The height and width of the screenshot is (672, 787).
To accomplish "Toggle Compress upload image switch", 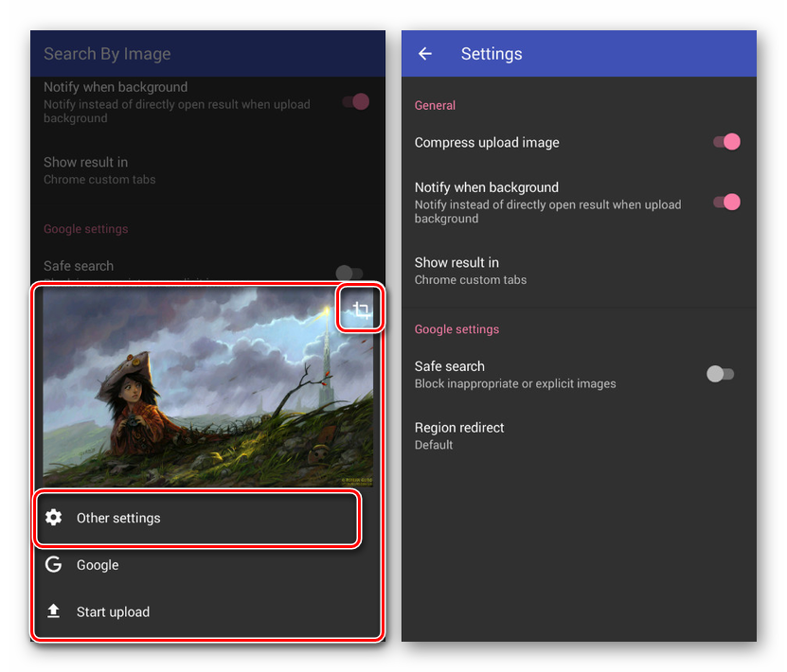I will pyautogui.click(x=725, y=142).
